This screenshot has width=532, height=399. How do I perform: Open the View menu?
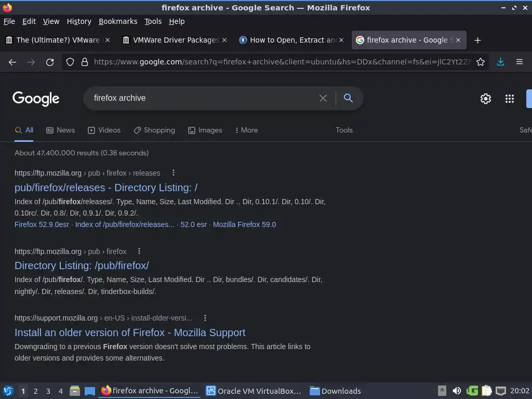pos(51,21)
